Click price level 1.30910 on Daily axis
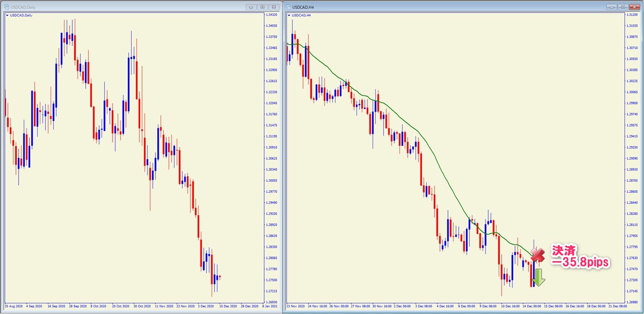Image resolution: width=644 pixels, height=314 pixels. (x=272, y=148)
